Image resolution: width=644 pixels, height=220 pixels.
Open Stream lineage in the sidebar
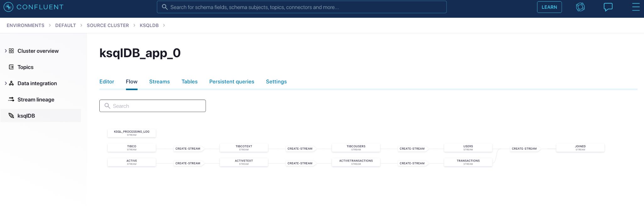point(36,100)
